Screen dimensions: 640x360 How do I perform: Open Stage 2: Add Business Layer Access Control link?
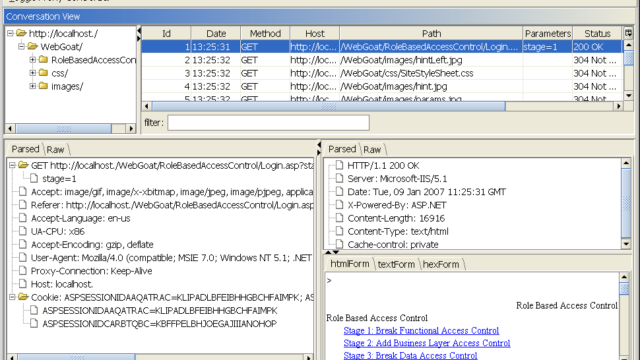pos(427,343)
